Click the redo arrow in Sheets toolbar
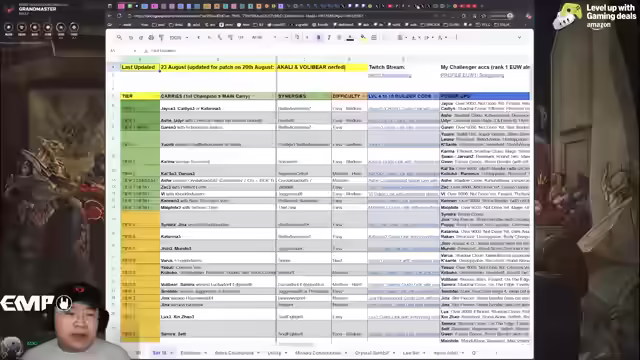The width and height of the screenshot is (640, 360). pyautogui.click(x=141, y=38)
